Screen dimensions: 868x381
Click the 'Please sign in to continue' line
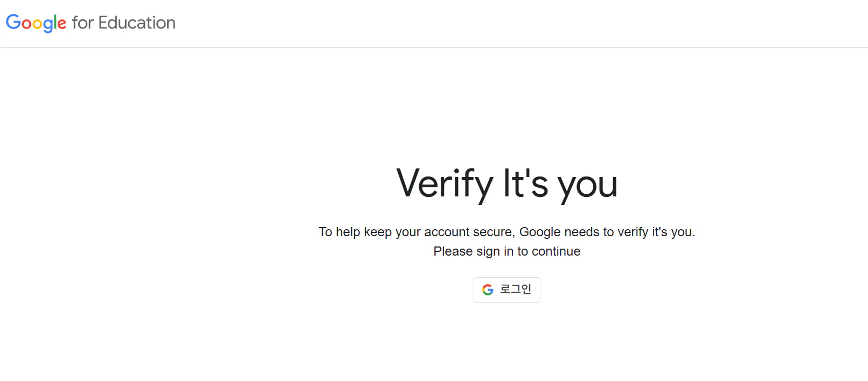tap(506, 251)
